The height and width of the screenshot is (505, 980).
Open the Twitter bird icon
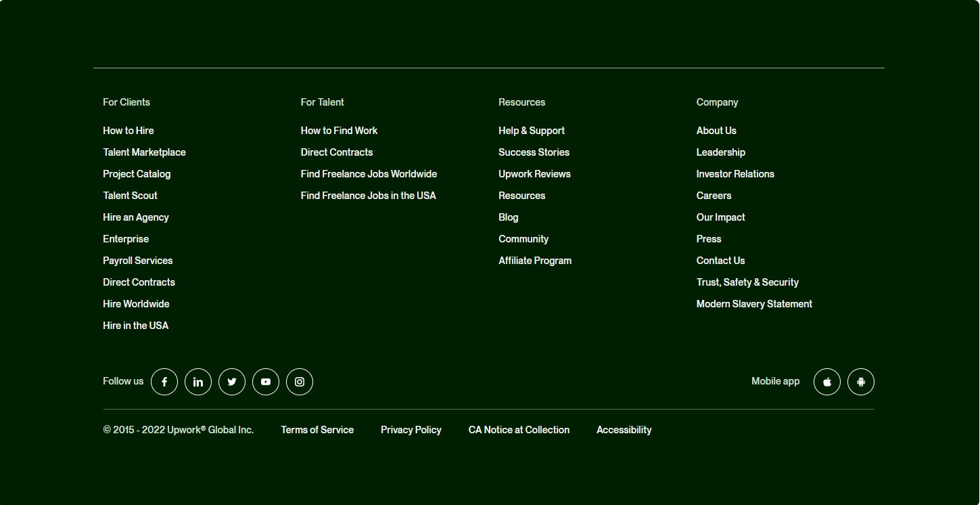(232, 382)
